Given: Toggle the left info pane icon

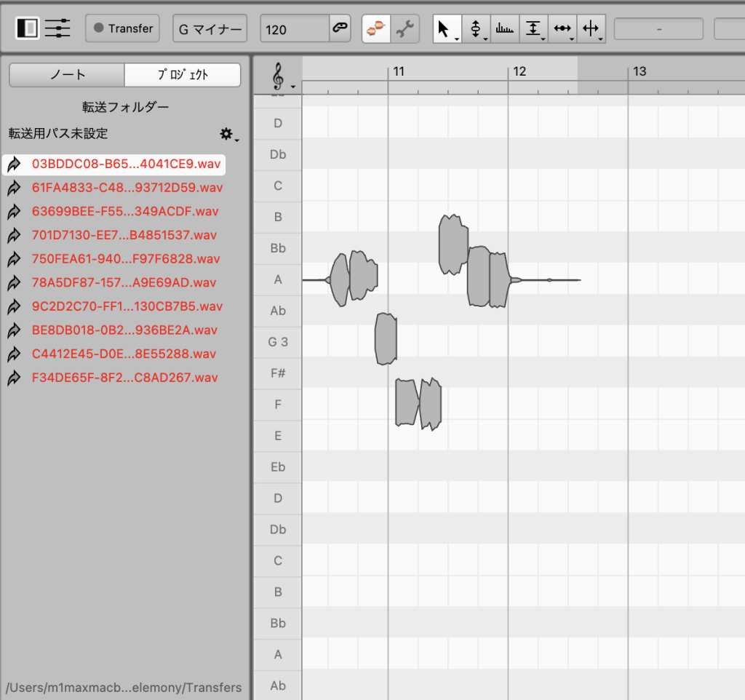Looking at the screenshot, I should 27,28.
